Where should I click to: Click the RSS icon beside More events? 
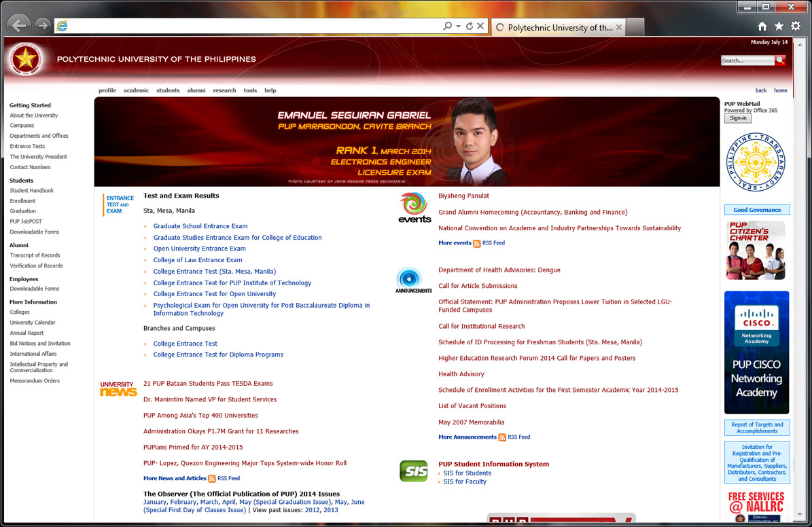pyautogui.click(x=476, y=243)
